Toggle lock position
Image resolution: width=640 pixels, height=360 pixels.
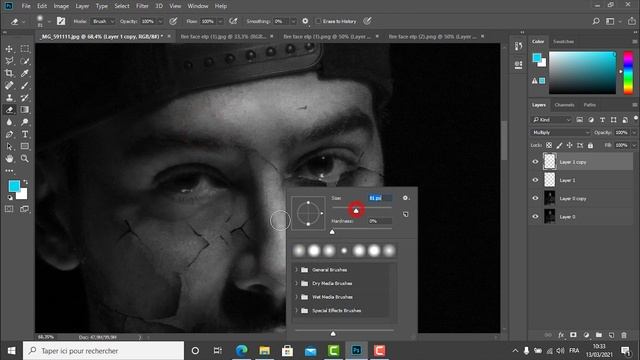(569, 145)
